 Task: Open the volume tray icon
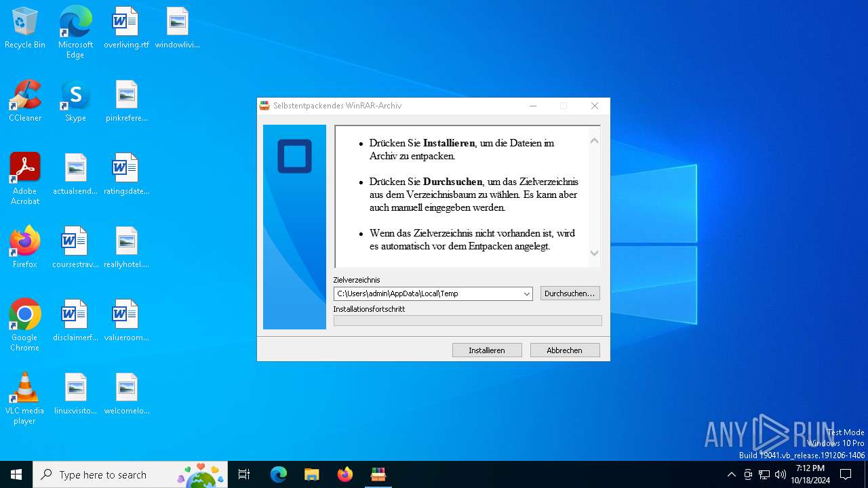tap(781, 474)
